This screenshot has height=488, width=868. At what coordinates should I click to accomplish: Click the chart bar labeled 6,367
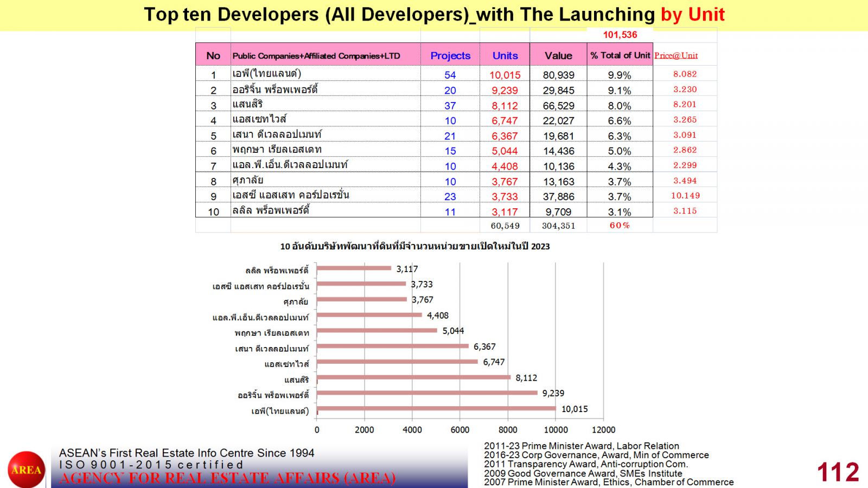[x=393, y=346]
